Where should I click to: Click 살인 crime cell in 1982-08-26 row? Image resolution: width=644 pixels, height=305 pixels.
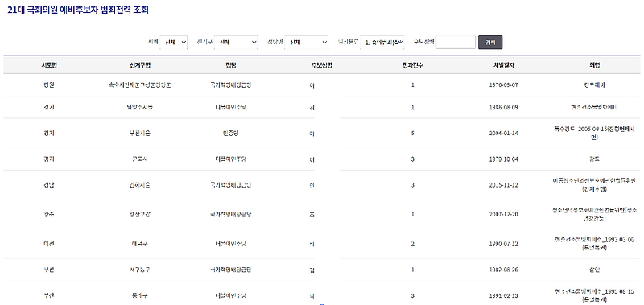[594, 270]
